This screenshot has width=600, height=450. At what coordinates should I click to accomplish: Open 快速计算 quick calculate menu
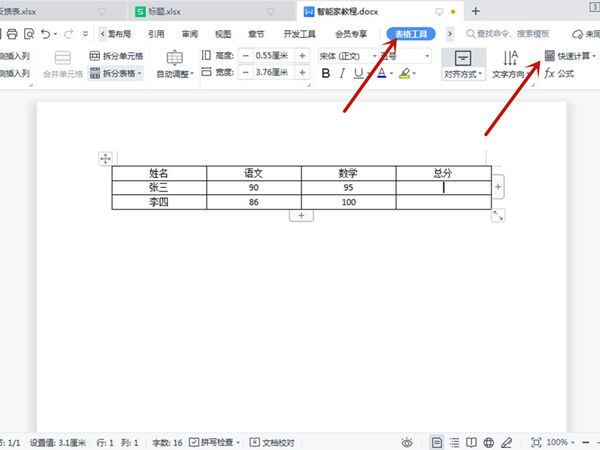(570, 56)
